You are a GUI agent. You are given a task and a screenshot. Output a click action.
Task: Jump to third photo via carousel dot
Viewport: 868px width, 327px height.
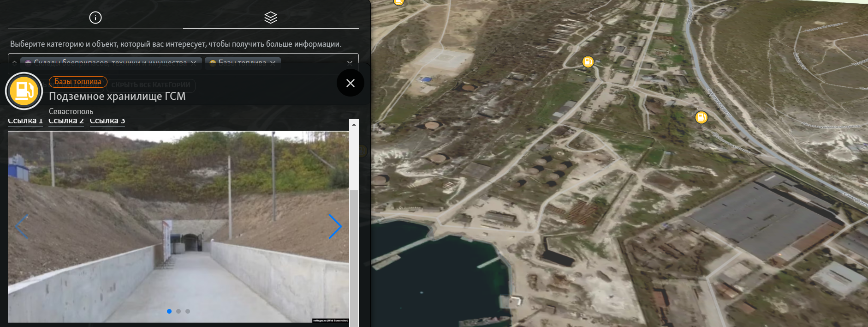pos(188,311)
